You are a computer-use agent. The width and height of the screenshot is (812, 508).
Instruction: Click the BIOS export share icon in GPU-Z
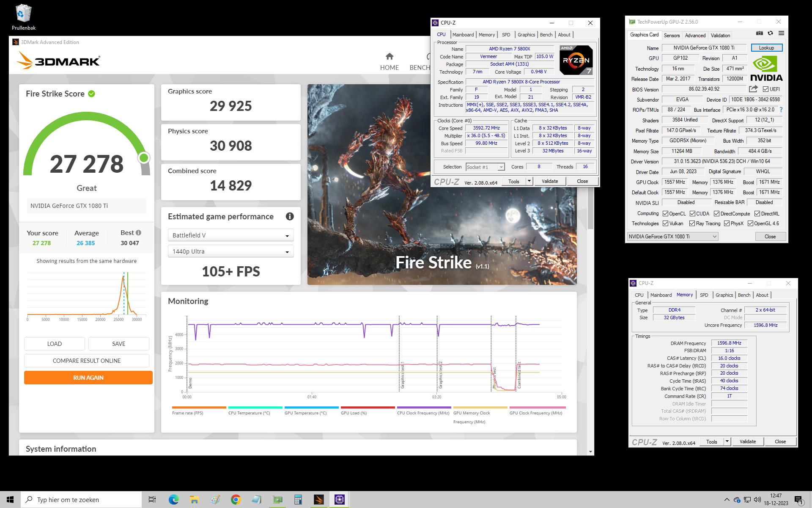point(753,89)
